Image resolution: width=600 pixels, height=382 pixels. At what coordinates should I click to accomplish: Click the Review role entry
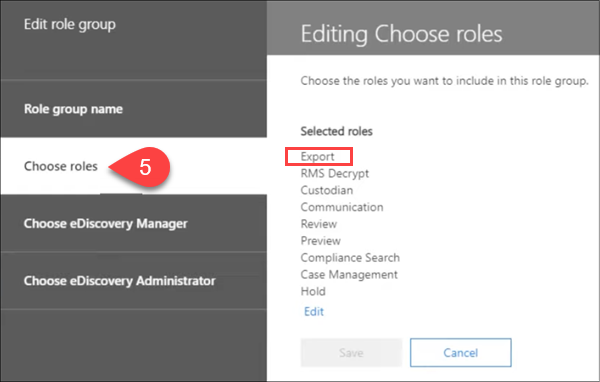tap(319, 224)
